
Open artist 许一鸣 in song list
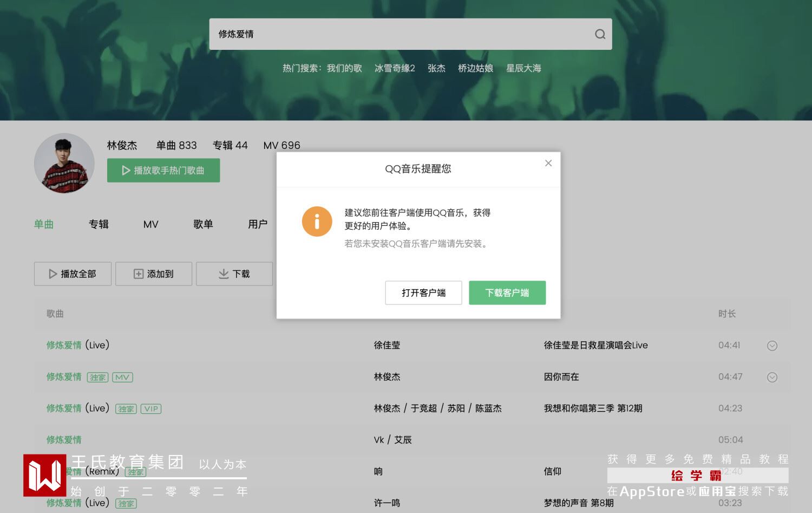click(x=387, y=503)
